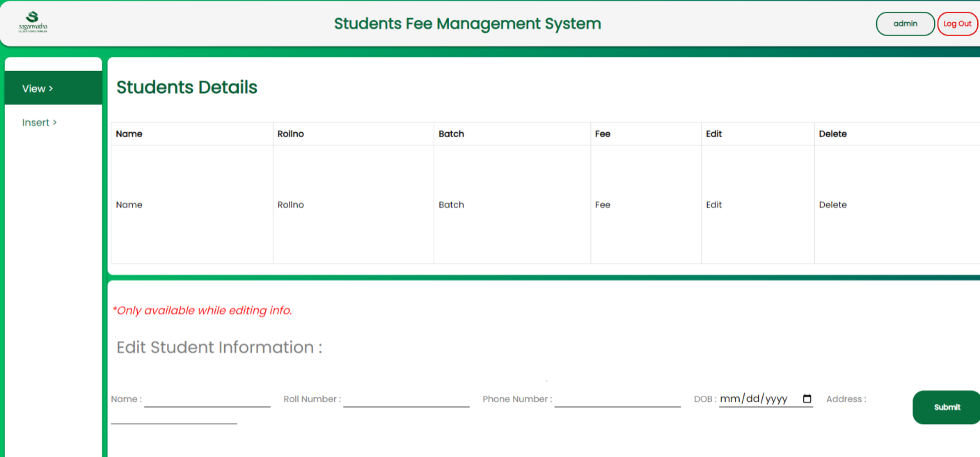
Task: Click the Students Fee Management System title
Action: tap(467, 24)
